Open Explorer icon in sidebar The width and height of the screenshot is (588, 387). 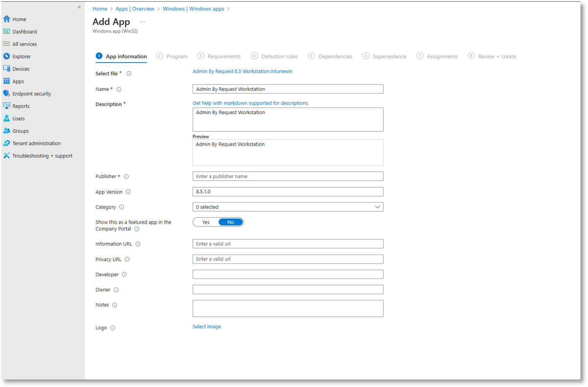pos(7,56)
